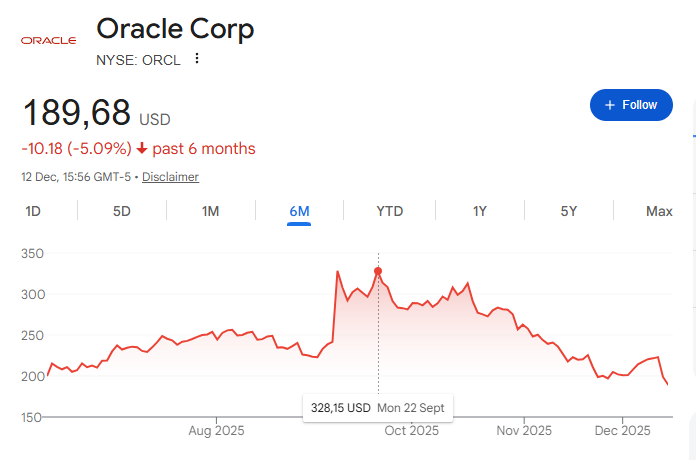Click the red chart peak marker dot
This screenshot has width=696, height=460.
(378, 271)
